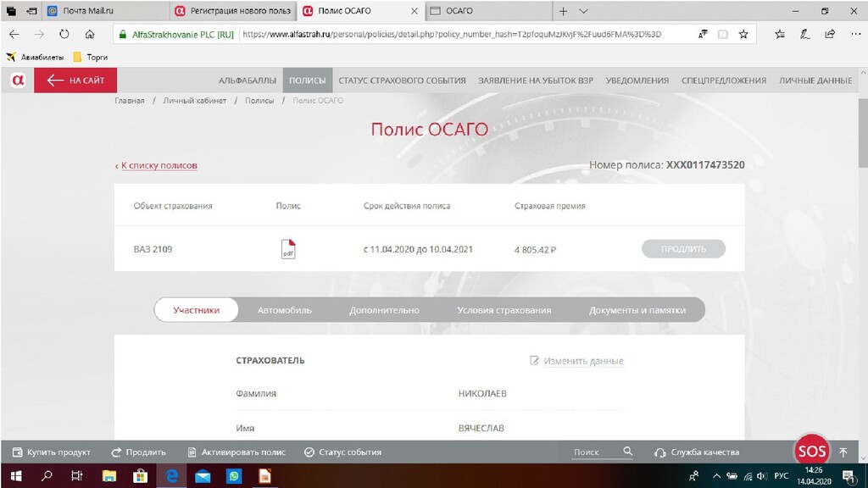
Task: Switch to ОСАГО browser tab
Action: pyautogui.click(x=489, y=11)
